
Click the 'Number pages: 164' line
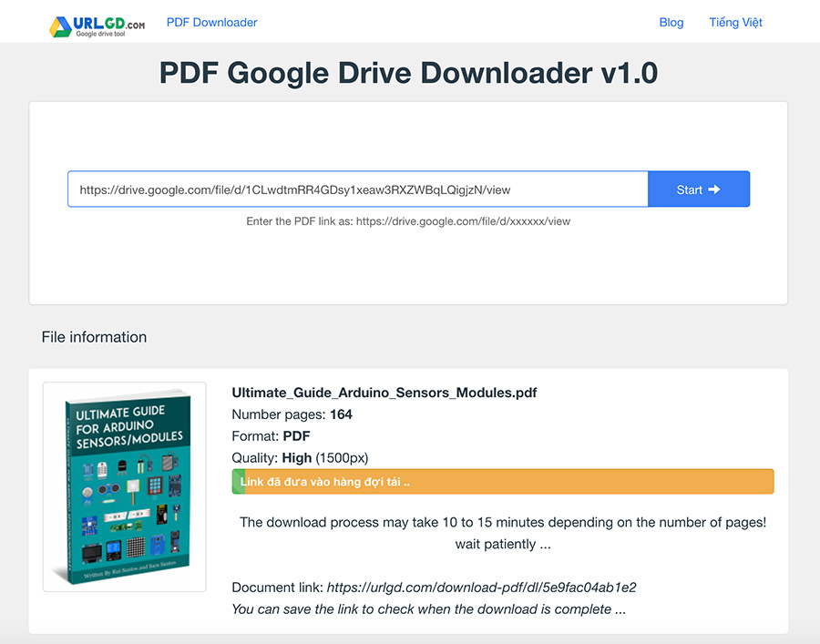292,414
